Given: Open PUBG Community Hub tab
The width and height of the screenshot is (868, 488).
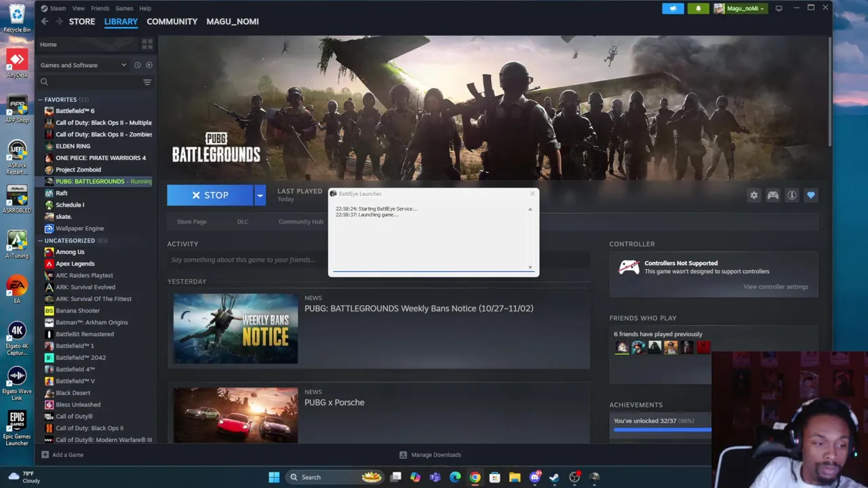Looking at the screenshot, I should (x=301, y=222).
